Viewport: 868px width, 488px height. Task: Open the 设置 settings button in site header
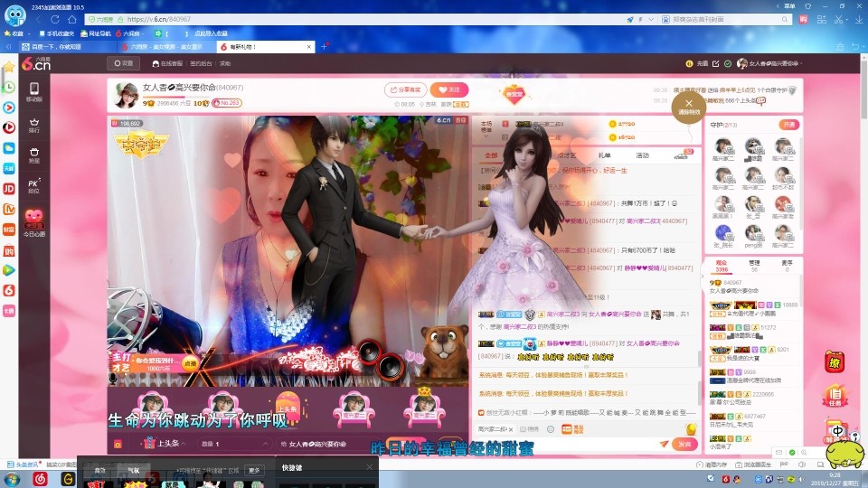124,63
